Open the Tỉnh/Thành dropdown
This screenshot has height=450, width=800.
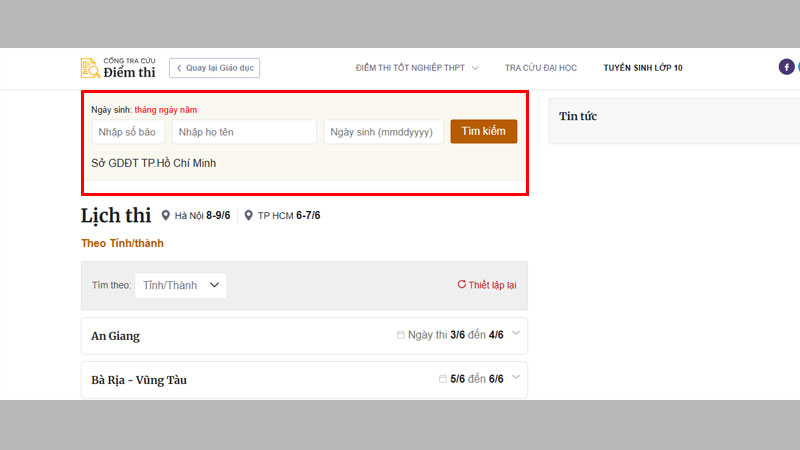(x=181, y=285)
